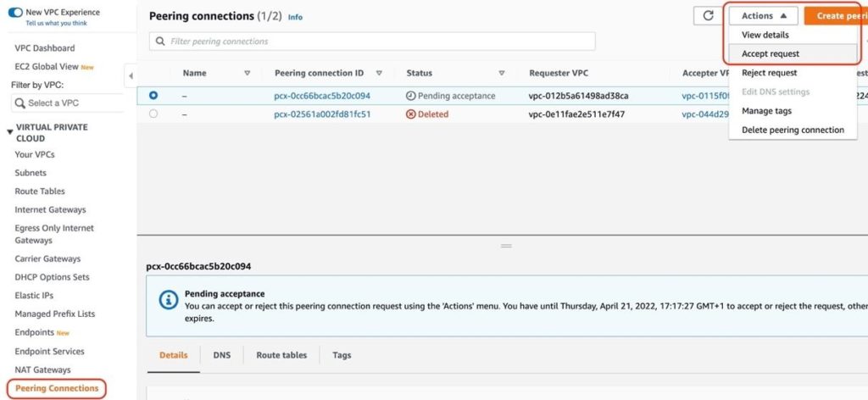Select the pcx-02561a002fd81fc51 row radio button
Viewport: 868px width, 400px height.
[x=153, y=114]
